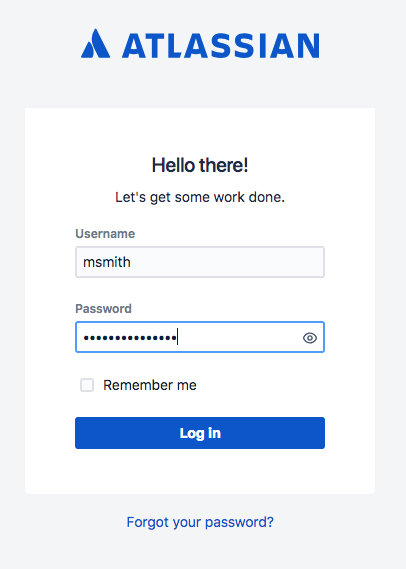Submit with the blue Log in button
This screenshot has height=569, width=406.
tap(200, 433)
